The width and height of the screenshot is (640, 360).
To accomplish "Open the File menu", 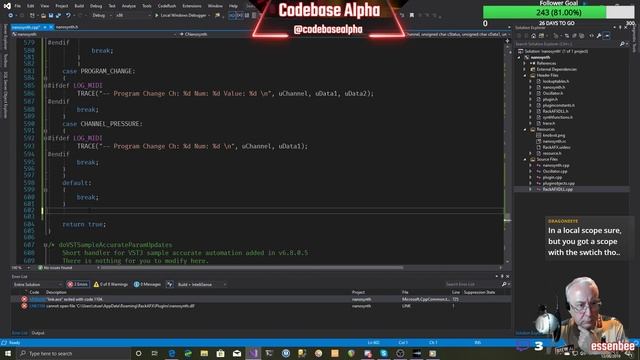I will pyautogui.click(x=18, y=6).
